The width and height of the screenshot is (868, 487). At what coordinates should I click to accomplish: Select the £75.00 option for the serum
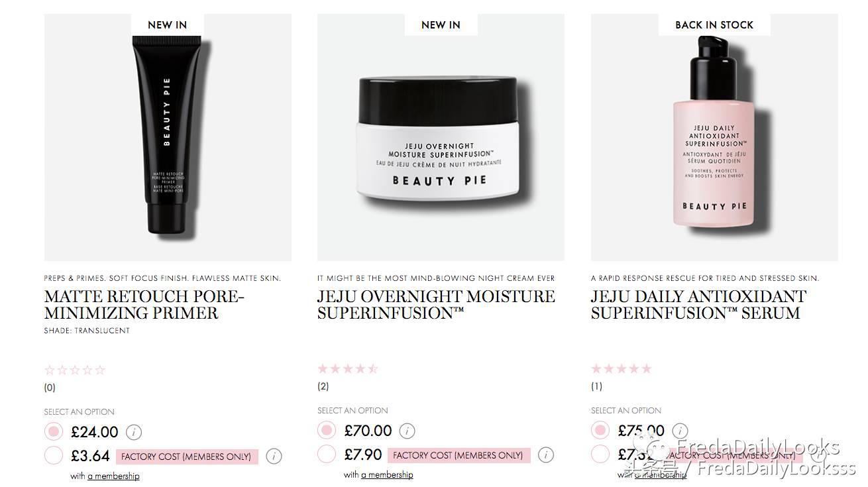600,431
